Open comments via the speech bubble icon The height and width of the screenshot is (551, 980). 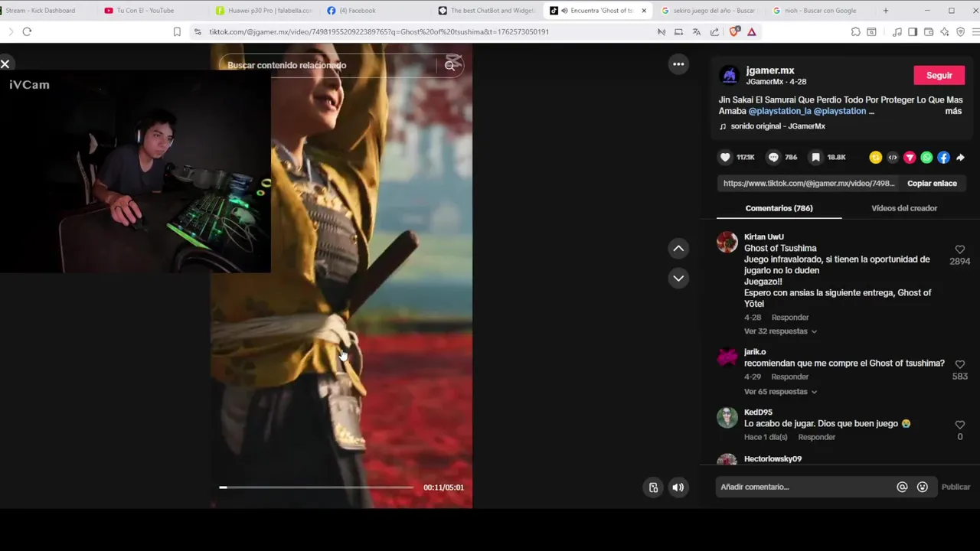point(773,157)
